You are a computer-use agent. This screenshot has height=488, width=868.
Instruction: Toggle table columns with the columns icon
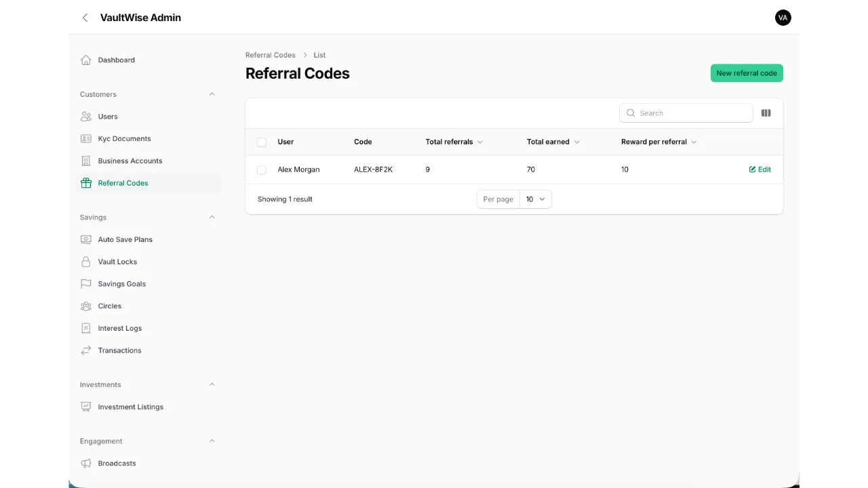[x=766, y=113]
